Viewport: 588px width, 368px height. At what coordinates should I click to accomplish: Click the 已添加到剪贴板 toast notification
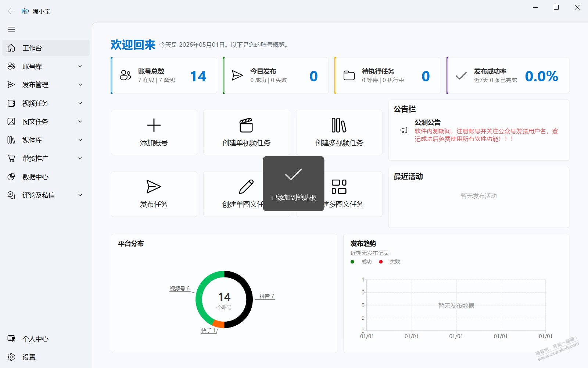294,184
